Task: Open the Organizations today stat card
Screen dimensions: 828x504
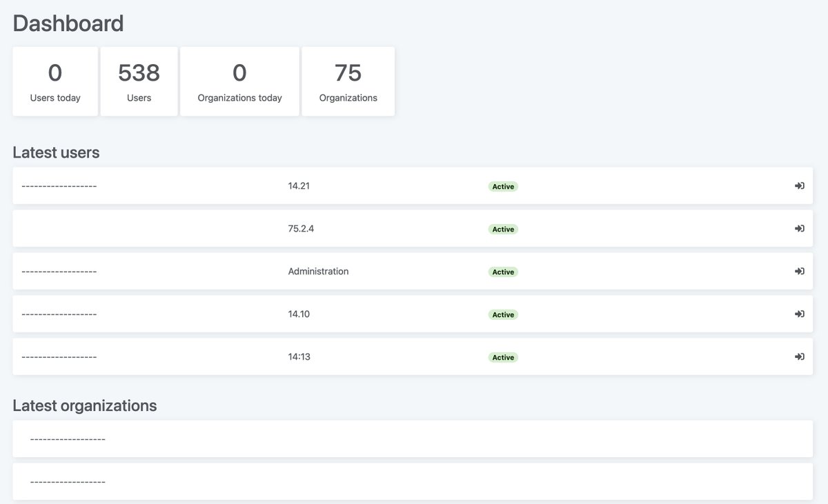Action: click(x=239, y=81)
